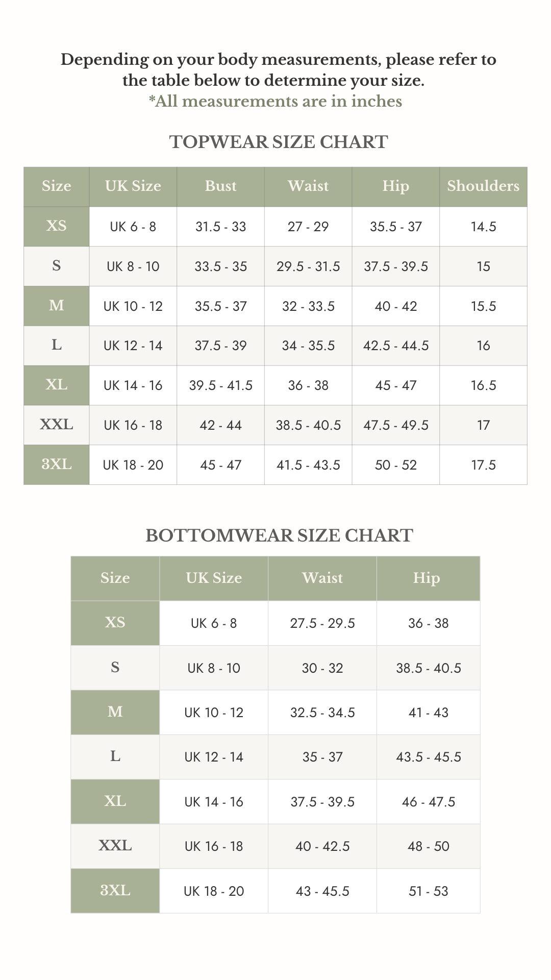This screenshot has height=980, width=551.
Task: Select the XS row in topwear chart
Action: tap(275, 227)
